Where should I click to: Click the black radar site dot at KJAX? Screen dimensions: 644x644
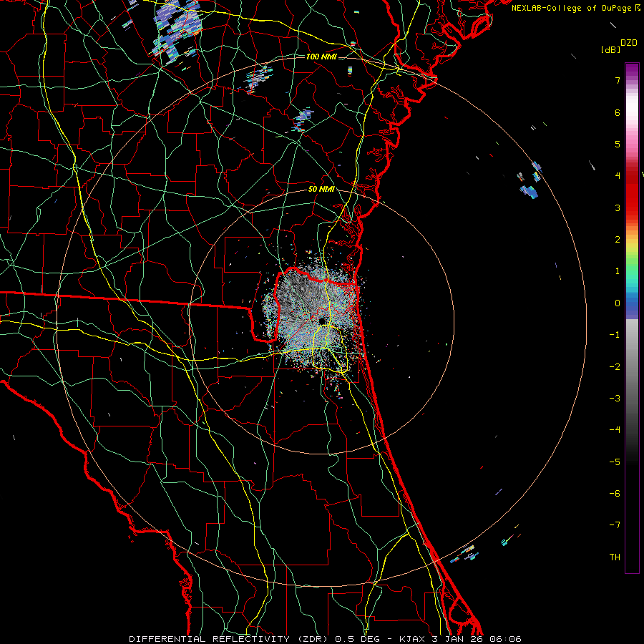pos(322,321)
